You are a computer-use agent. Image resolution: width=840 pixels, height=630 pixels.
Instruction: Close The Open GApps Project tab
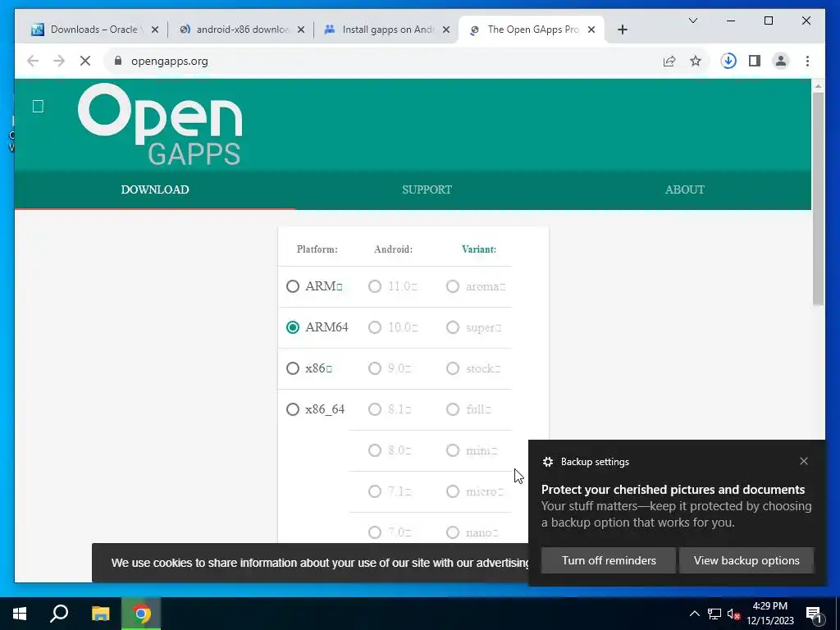point(591,30)
